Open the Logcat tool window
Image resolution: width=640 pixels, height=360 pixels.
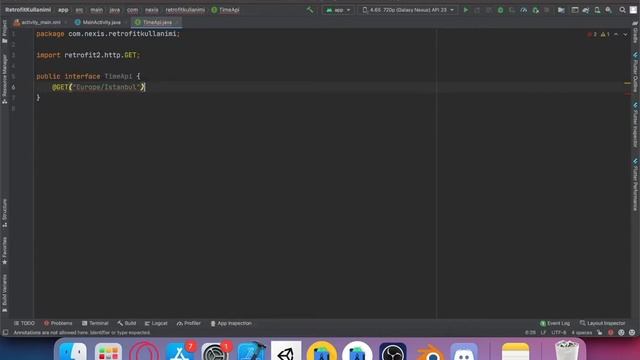[x=156, y=323]
